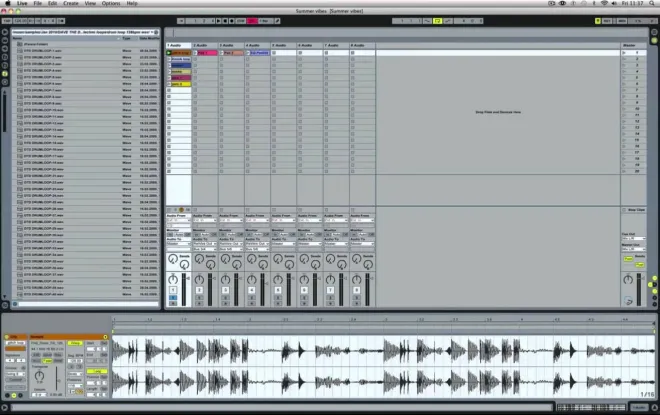Screen dimensions: 660x415
Task: Set track 1 Monitor to Off
Action: point(187,234)
